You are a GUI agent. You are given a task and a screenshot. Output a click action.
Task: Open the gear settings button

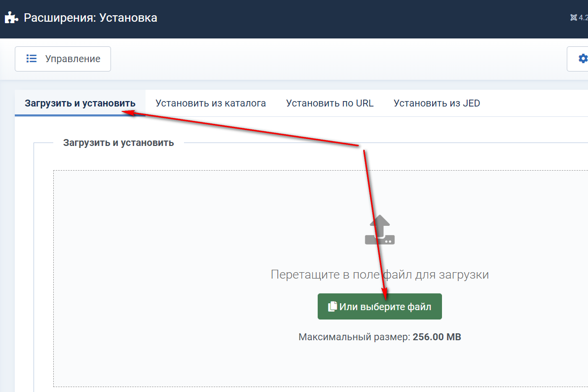click(582, 59)
